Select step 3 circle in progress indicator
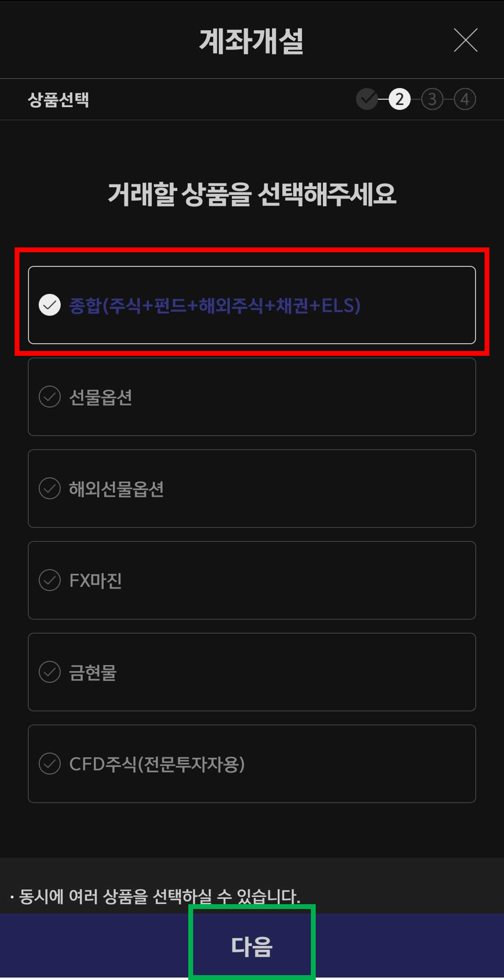The image size is (504, 980). coord(432,99)
